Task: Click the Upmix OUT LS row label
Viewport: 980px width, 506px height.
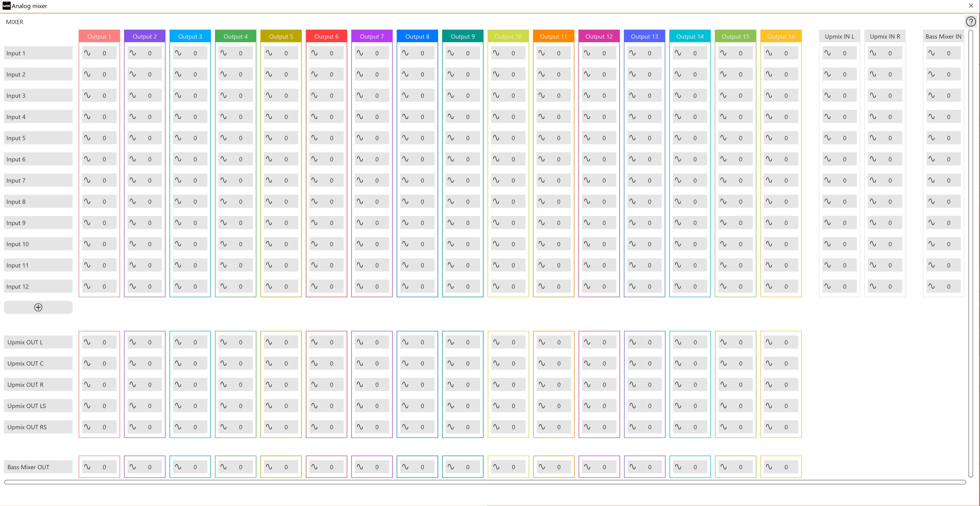Action: click(x=38, y=406)
